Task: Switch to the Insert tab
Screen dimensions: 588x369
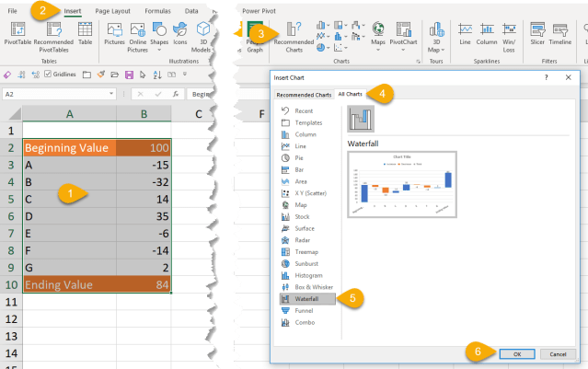Action: pos(73,11)
